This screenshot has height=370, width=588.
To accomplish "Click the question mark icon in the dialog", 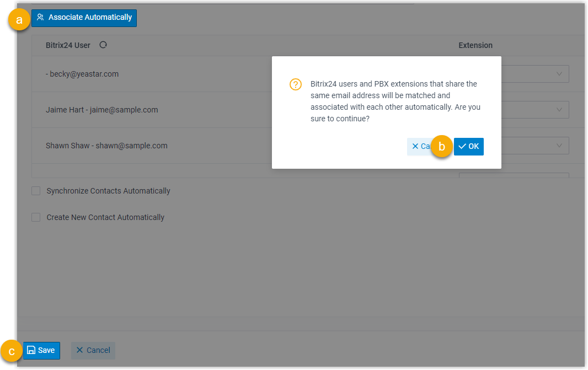I will pos(296,84).
